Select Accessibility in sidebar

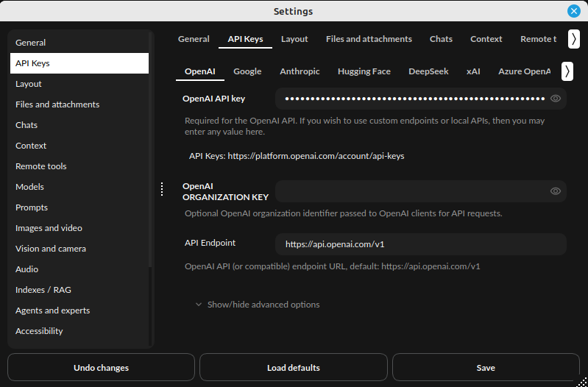click(79, 332)
